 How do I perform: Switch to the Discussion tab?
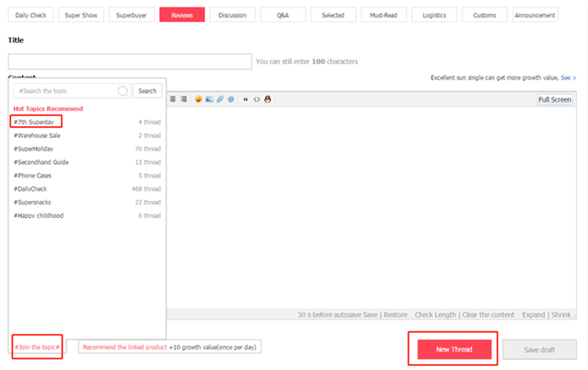coord(232,15)
